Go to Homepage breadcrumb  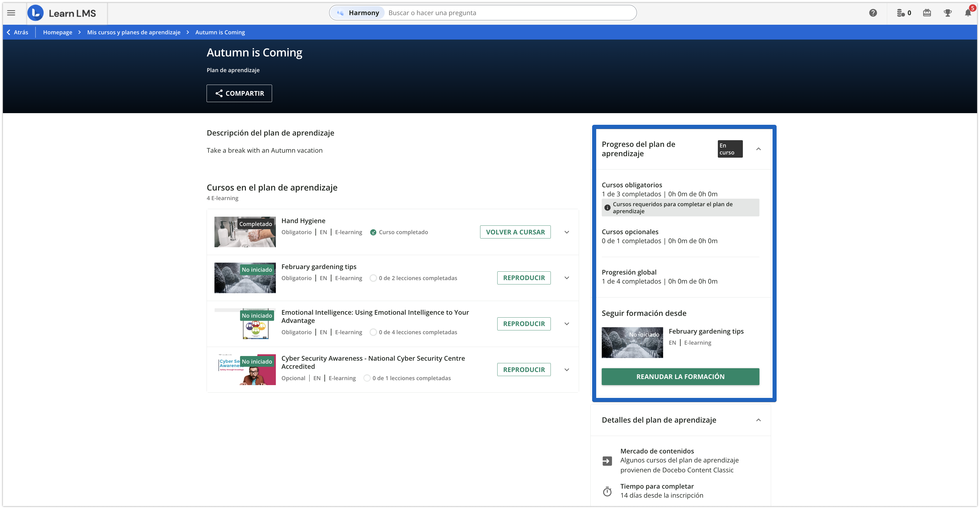57,32
